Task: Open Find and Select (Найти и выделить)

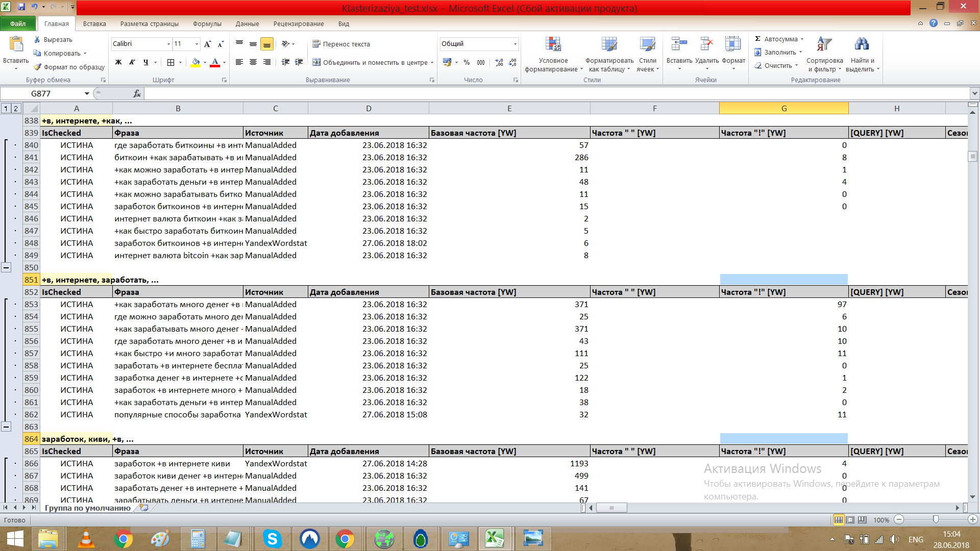Action: pos(862,54)
